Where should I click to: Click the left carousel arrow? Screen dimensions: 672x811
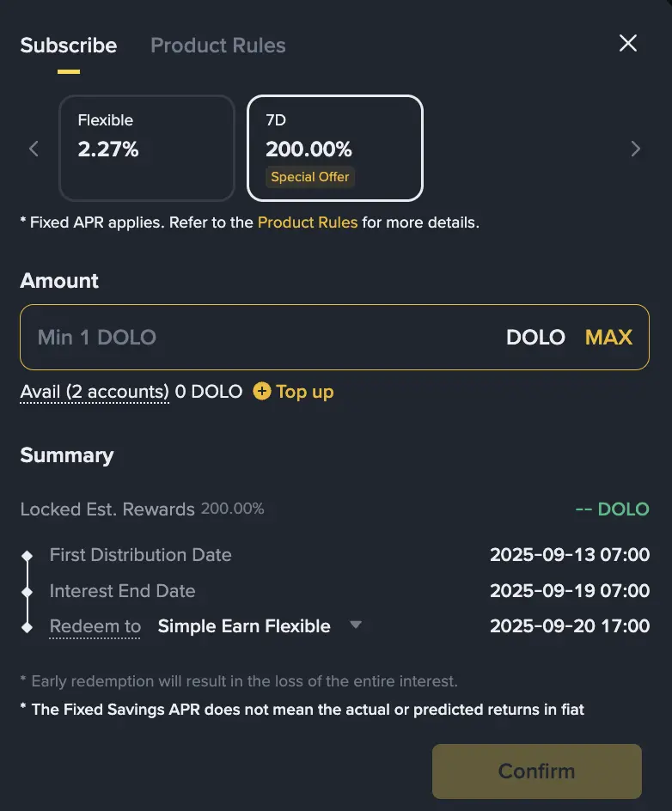tap(33, 149)
